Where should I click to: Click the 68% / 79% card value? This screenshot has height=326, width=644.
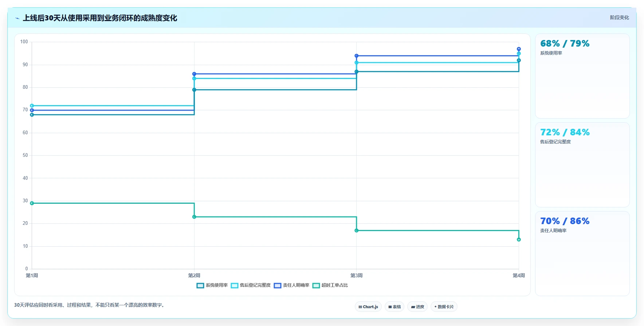coord(565,44)
